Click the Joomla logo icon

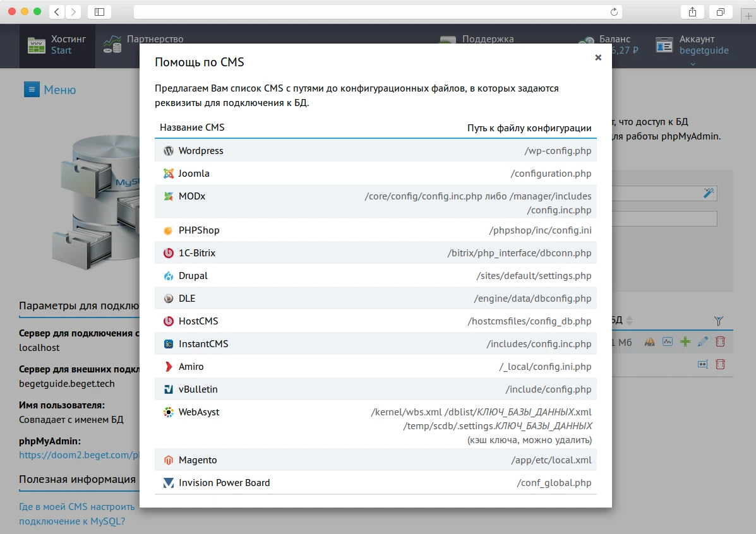[168, 173]
